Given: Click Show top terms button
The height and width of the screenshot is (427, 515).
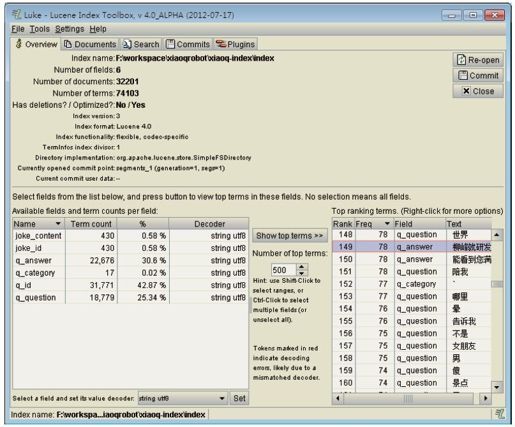Looking at the screenshot, I should (290, 236).
